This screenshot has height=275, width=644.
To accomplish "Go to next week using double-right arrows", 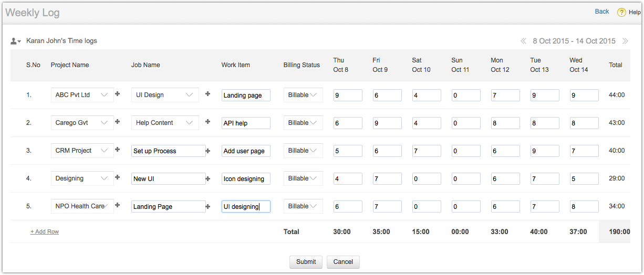I will click(x=625, y=41).
